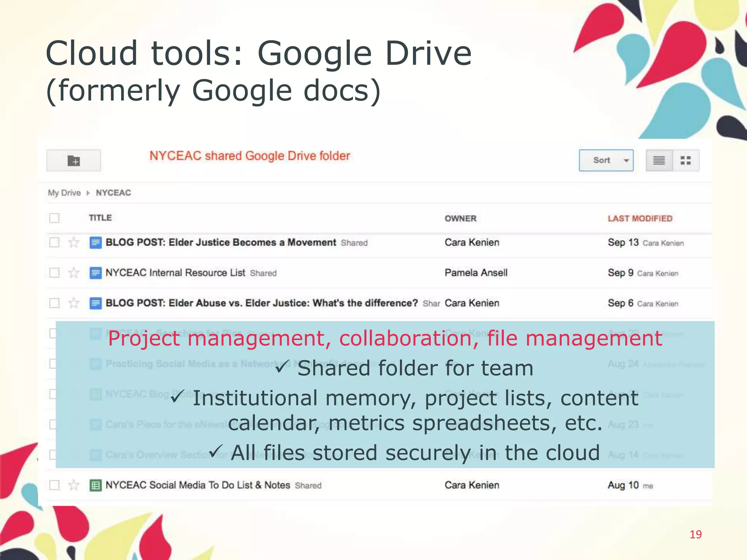The height and width of the screenshot is (560, 747).
Task: Check the box for NYCEAC Internal Resource List
Action: point(54,273)
